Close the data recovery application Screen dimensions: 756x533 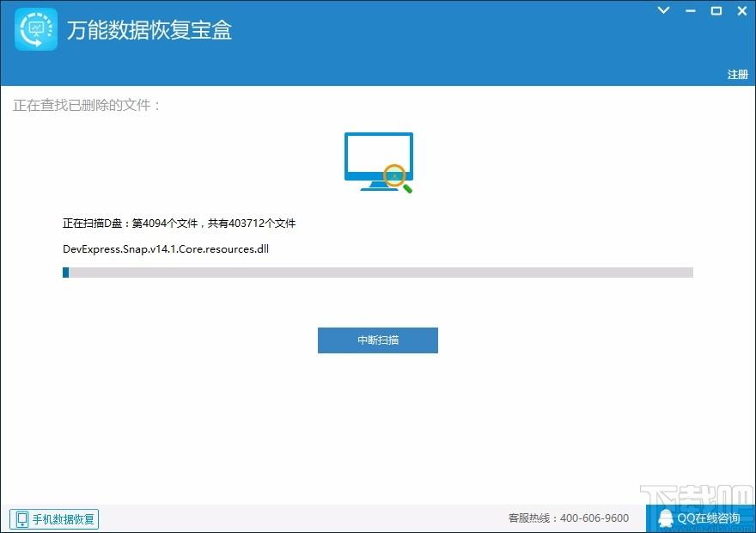click(742, 10)
